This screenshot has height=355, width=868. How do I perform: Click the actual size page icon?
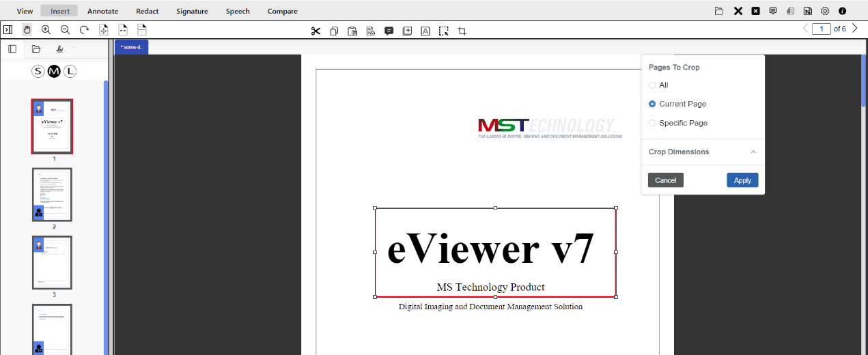142,30
